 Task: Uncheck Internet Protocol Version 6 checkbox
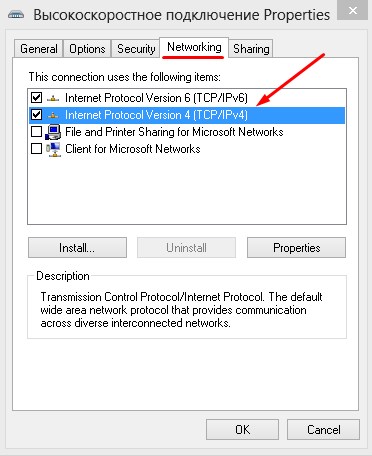(36, 98)
